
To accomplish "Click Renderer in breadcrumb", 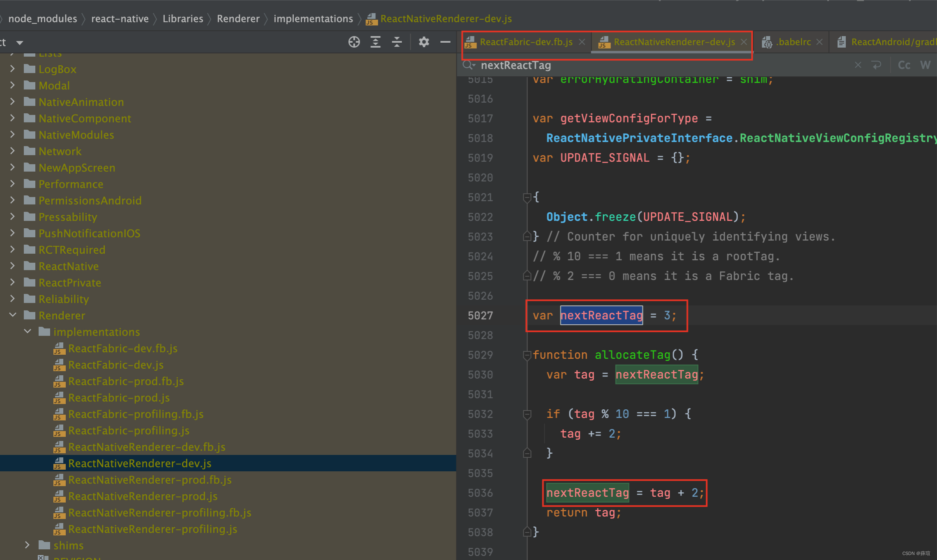I will tap(238, 18).
